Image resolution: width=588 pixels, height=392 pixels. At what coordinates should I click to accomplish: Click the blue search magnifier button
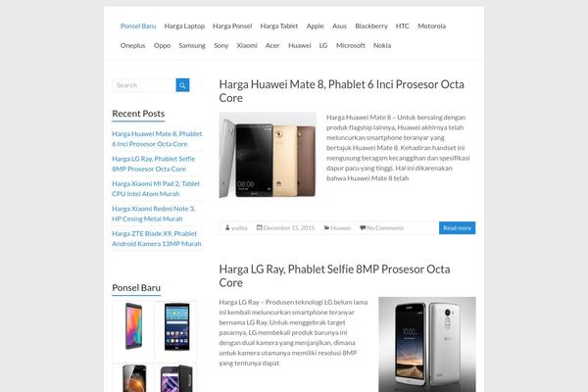click(182, 85)
